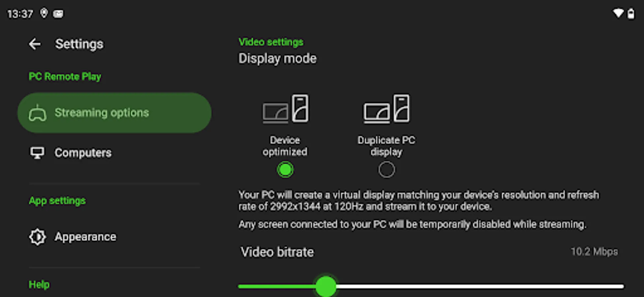Open the Appearance settings section
Image resolution: width=644 pixels, height=297 pixels.
pos(114,237)
